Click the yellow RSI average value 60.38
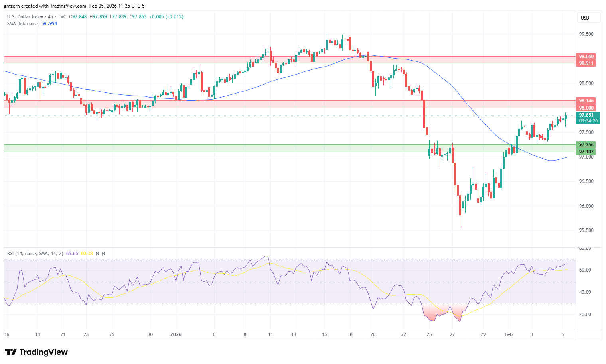 pos(87,254)
